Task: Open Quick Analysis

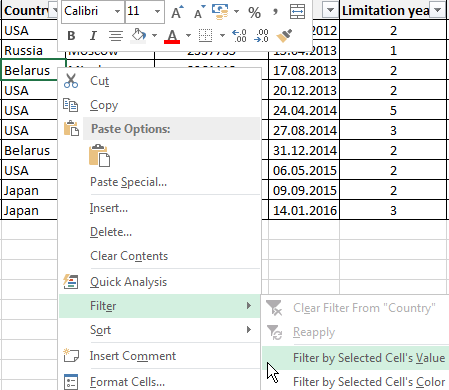Action: (159, 282)
